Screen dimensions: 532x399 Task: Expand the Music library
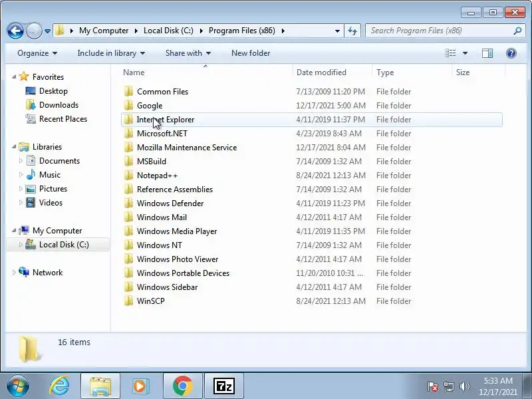[x=21, y=174]
